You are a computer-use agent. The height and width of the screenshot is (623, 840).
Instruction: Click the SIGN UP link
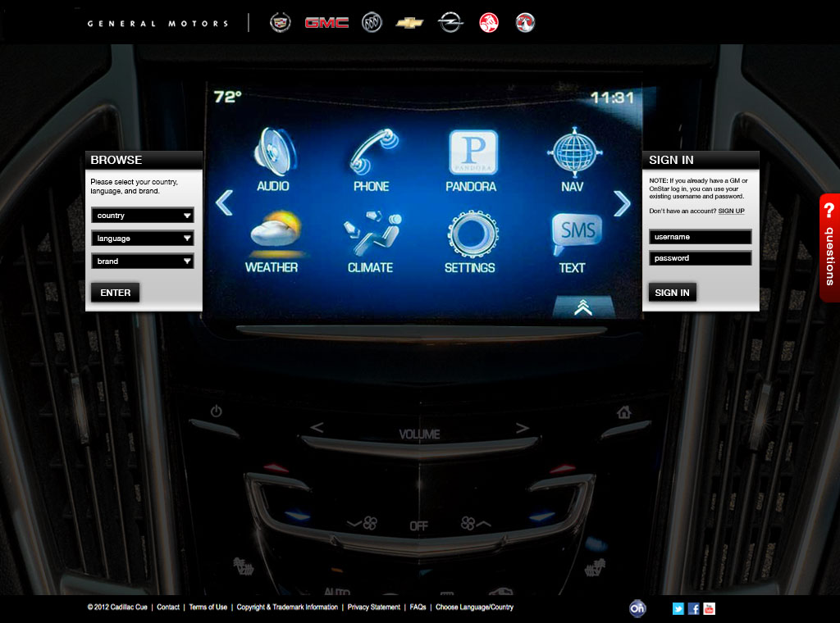(729, 211)
